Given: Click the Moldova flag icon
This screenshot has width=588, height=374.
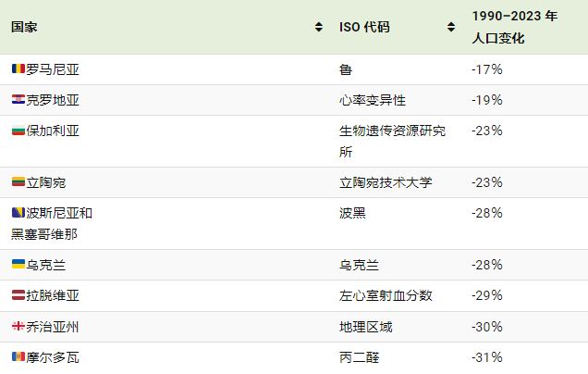Looking at the screenshot, I should [x=18, y=356].
